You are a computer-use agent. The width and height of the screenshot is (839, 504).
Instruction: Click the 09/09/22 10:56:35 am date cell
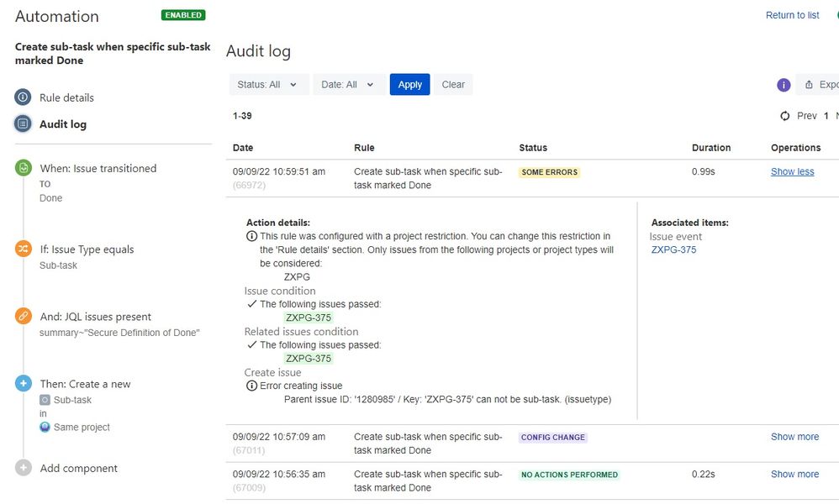click(279, 474)
